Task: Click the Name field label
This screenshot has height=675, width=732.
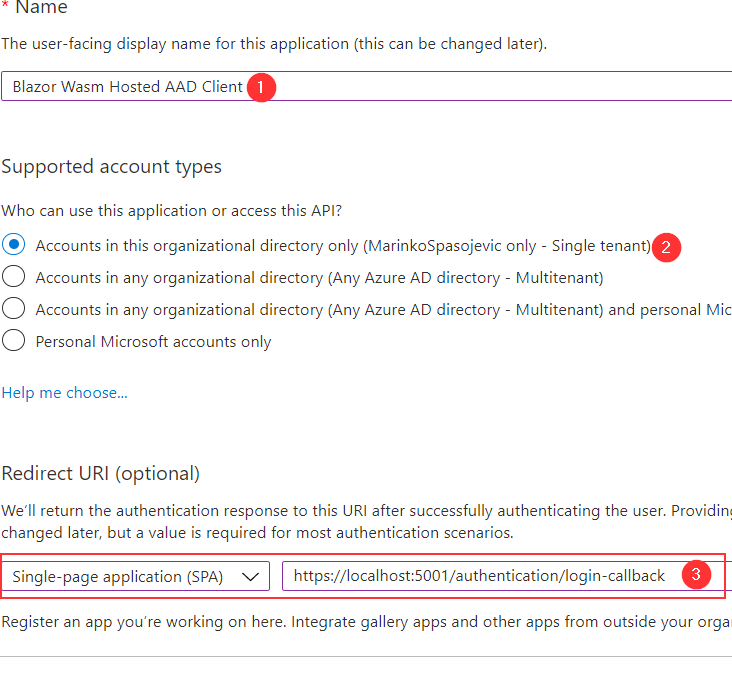Action: (41, 9)
